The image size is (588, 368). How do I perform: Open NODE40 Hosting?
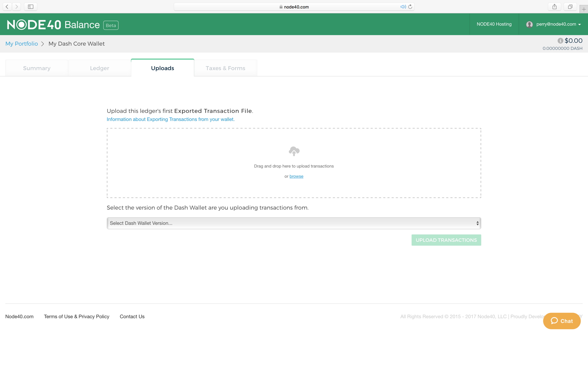pos(494,24)
